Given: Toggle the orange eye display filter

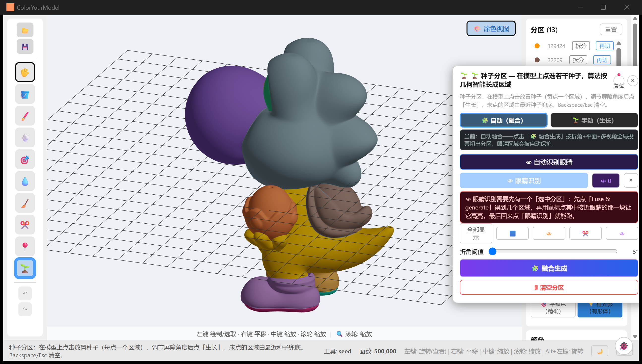Looking at the screenshot, I should (x=549, y=234).
